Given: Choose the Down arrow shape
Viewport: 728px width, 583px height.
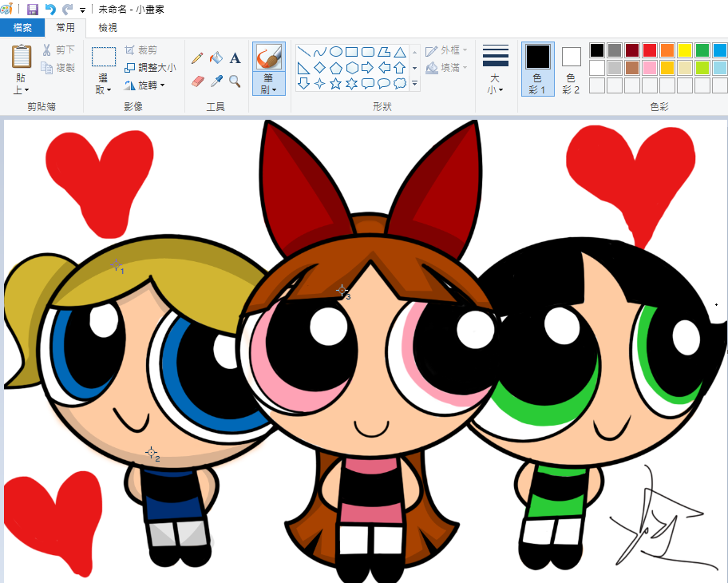Looking at the screenshot, I should click(x=303, y=84).
